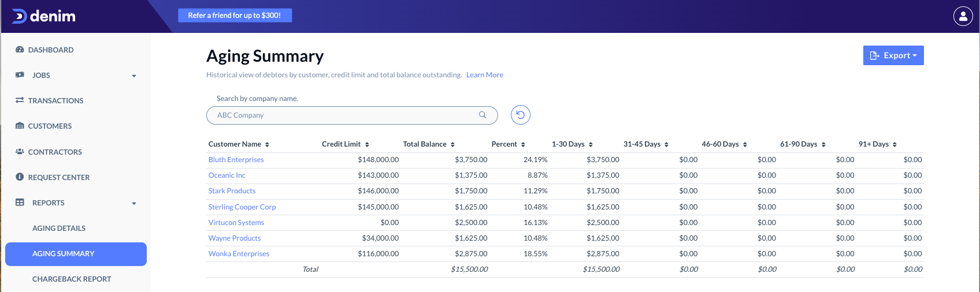The width and height of the screenshot is (980, 292).
Task: Click the Customers building icon
Action: (20, 126)
